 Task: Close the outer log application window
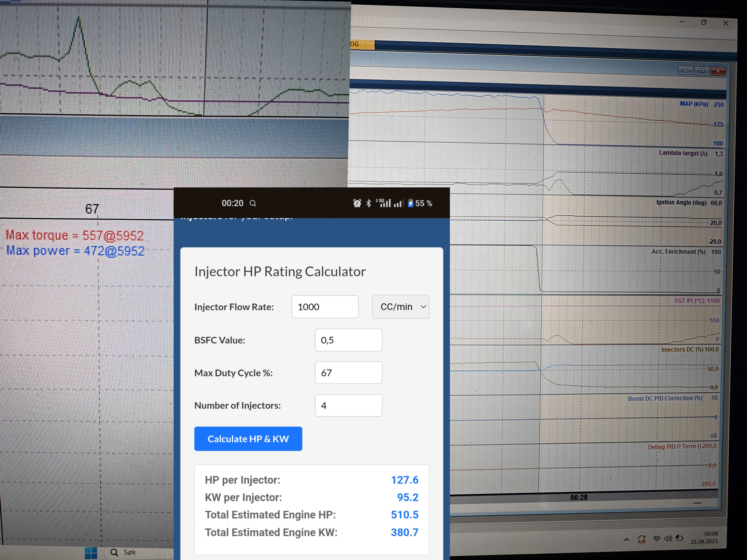(x=726, y=23)
